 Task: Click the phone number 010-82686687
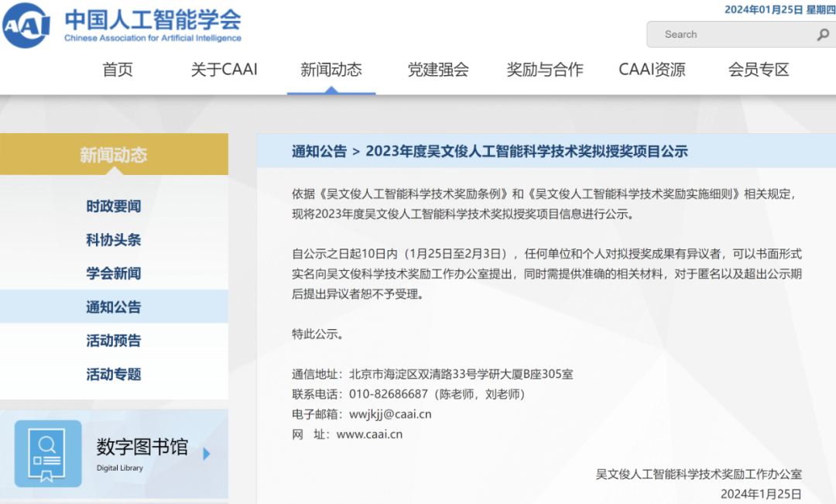388,394
